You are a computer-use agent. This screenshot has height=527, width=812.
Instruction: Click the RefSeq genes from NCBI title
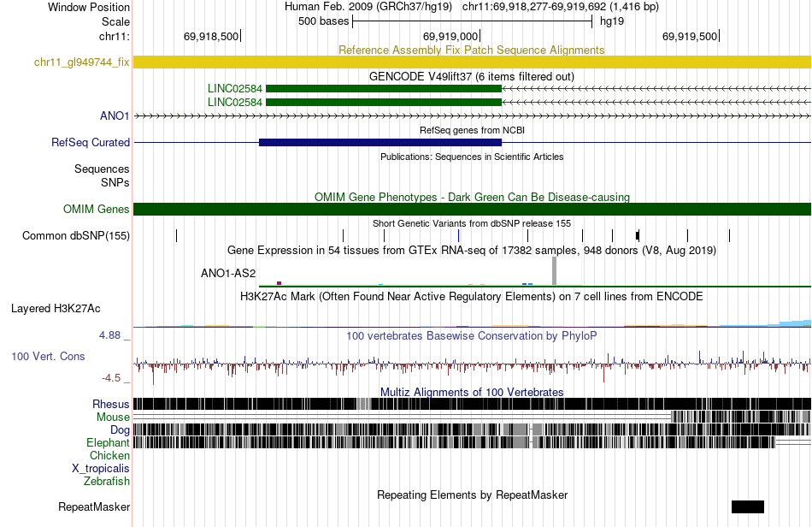(473, 131)
